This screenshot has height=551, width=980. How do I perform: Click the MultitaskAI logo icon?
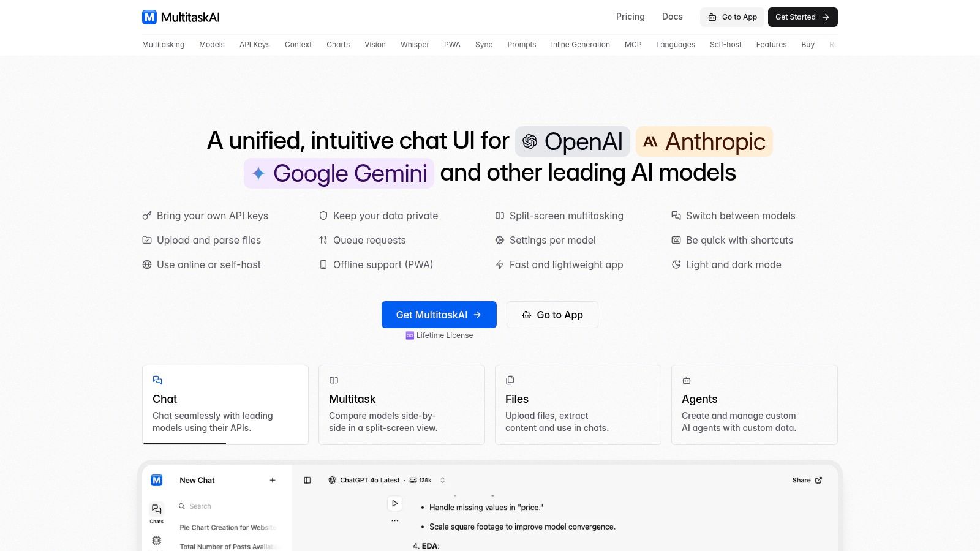coord(149,17)
